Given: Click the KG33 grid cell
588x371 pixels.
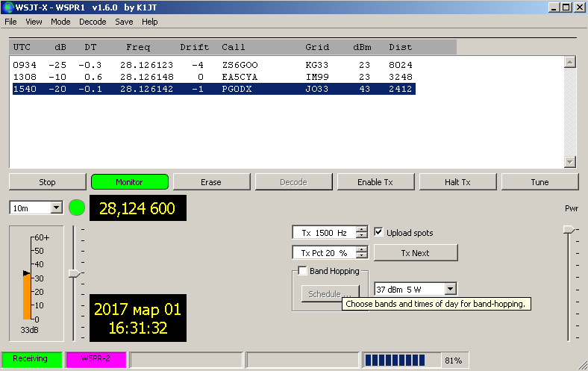Looking at the screenshot, I should [317, 65].
